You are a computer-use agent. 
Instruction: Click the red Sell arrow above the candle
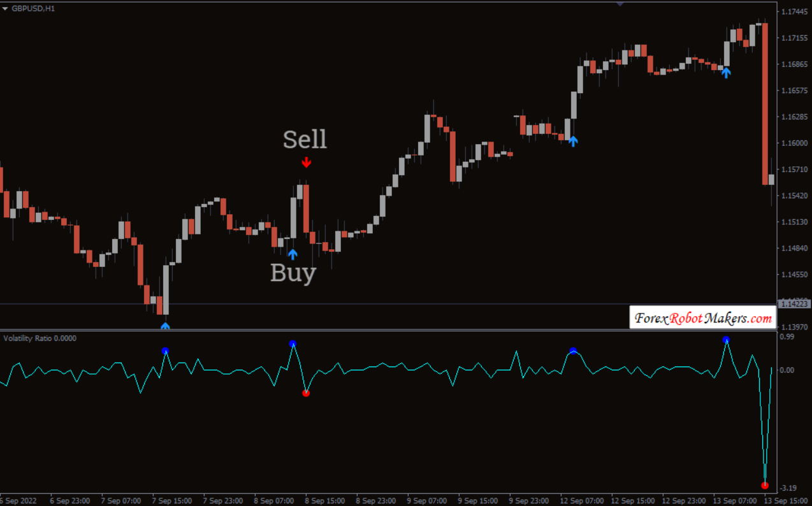click(307, 162)
